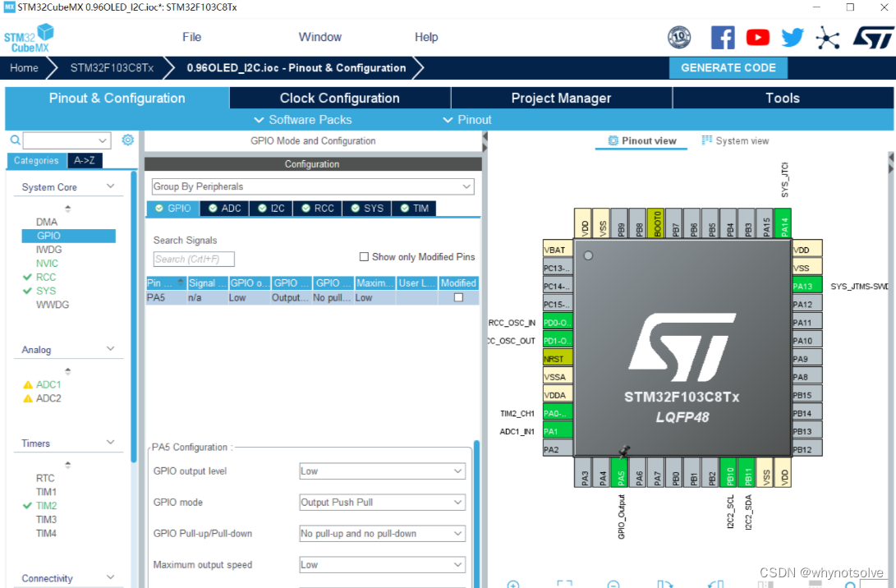Select the PA5 row in GPIO table
The width and height of the screenshot is (896, 588).
click(x=313, y=298)
